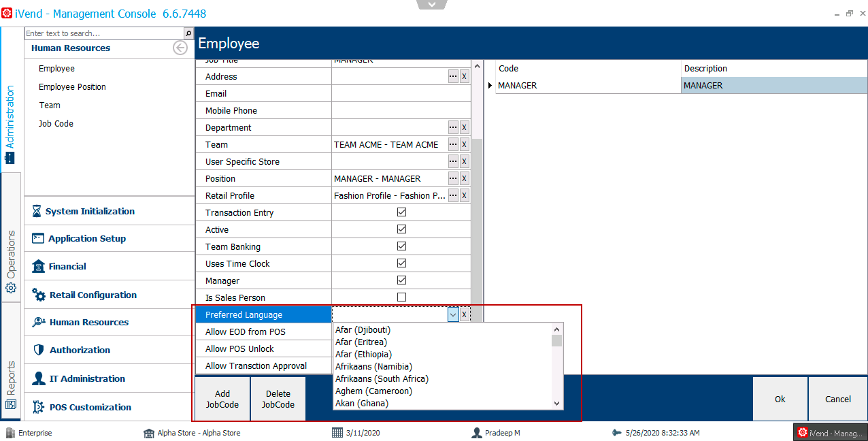The width and height of the screenshot is (868, 441).
Task: Click the back arrow beside Human Resources header
Action: tap(180, 48)
